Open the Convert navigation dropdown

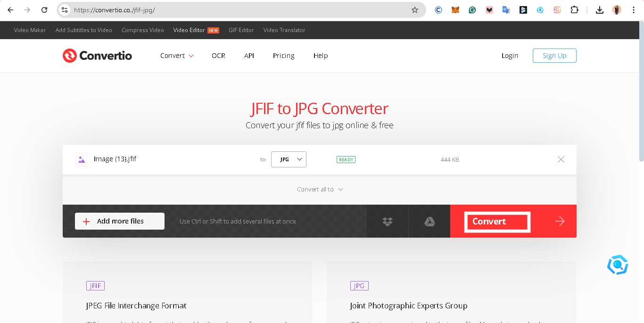[177, 56]
